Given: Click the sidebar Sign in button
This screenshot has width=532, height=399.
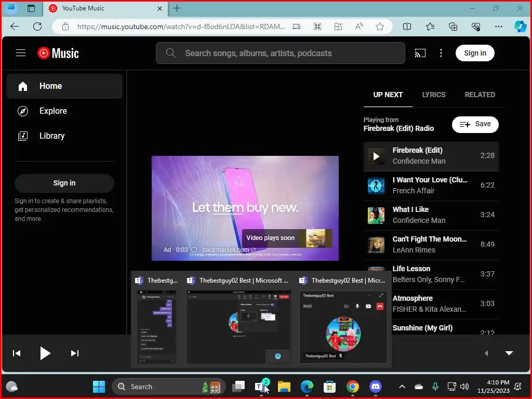Looking at the screenshot, I should (64, 183).
